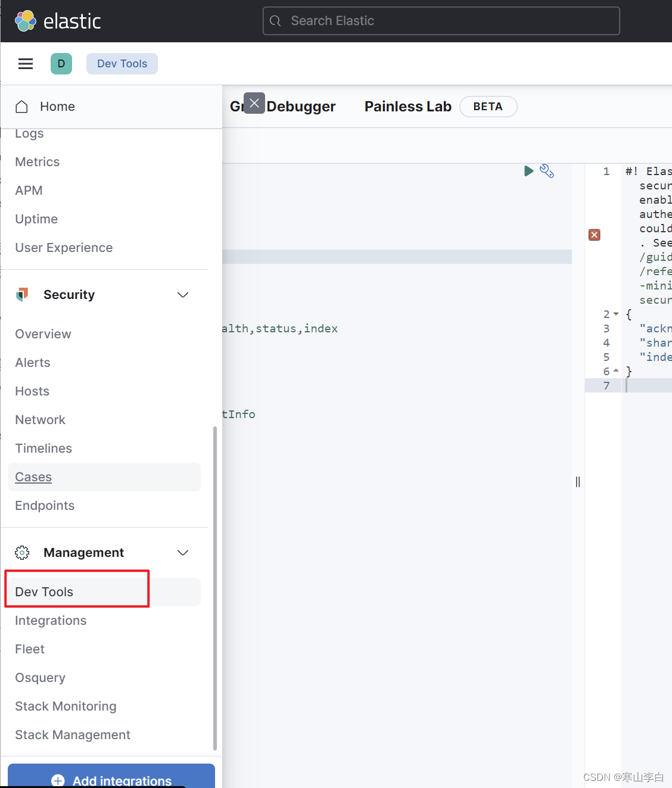
Task: Open Uptime in the side navigation
Action: [x=36, y=219]
